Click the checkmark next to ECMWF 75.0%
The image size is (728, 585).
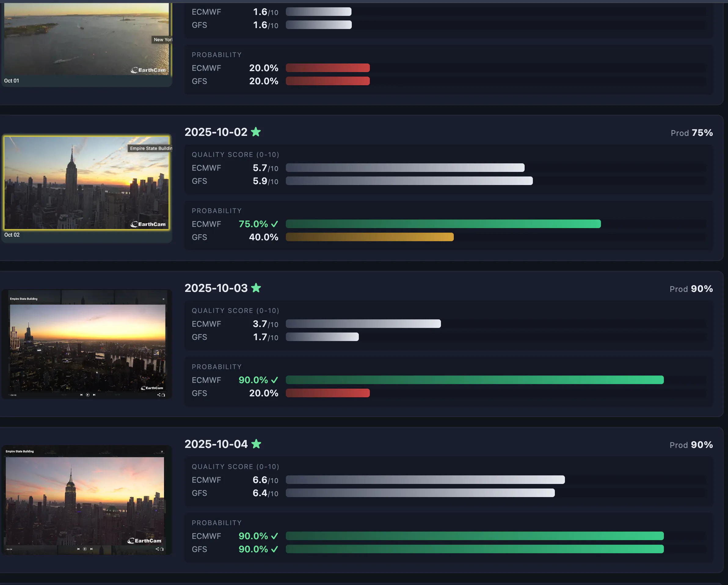click(275, 224)
